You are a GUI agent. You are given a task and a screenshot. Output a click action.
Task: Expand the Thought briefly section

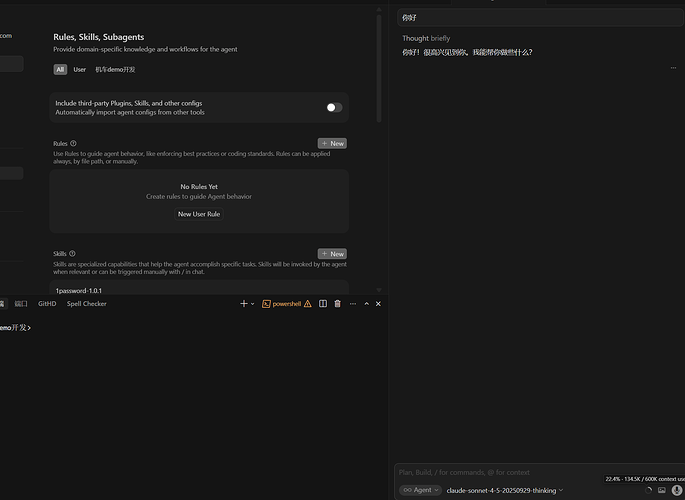426,38
